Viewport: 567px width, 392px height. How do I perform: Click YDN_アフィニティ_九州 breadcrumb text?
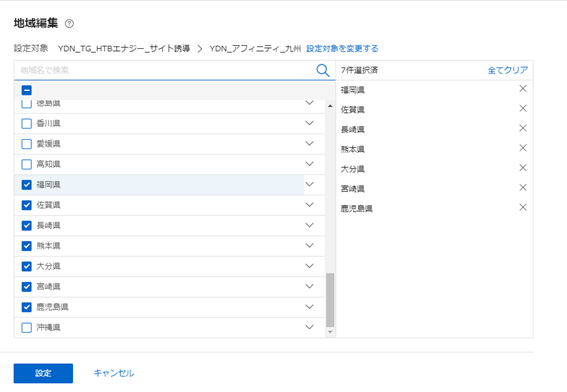255,48
